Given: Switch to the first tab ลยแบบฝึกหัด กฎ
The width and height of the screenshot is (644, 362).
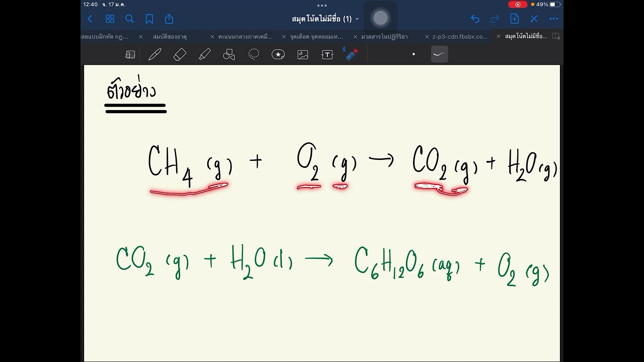Looking at the screenshot, I should 105,37.
